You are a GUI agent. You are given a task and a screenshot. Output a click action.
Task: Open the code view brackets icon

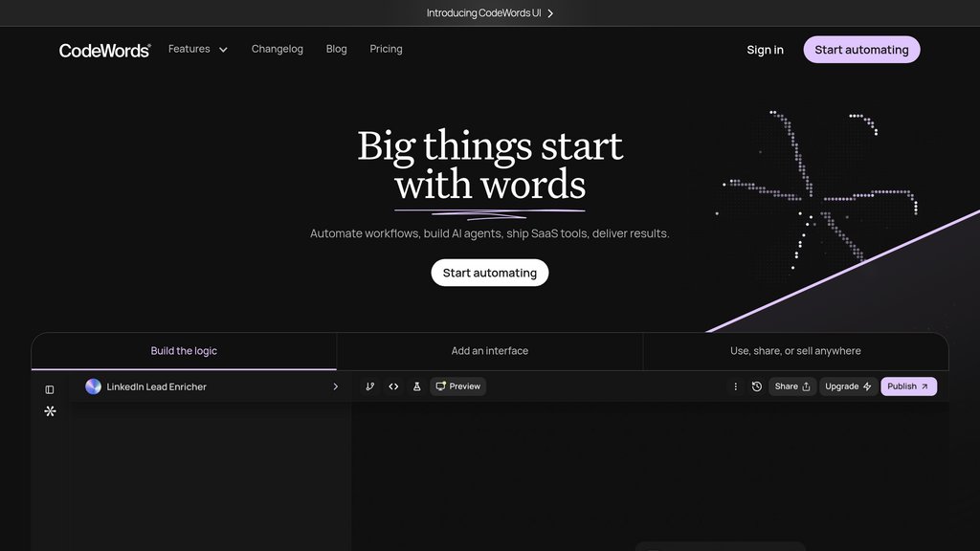[x=393, y=386]
